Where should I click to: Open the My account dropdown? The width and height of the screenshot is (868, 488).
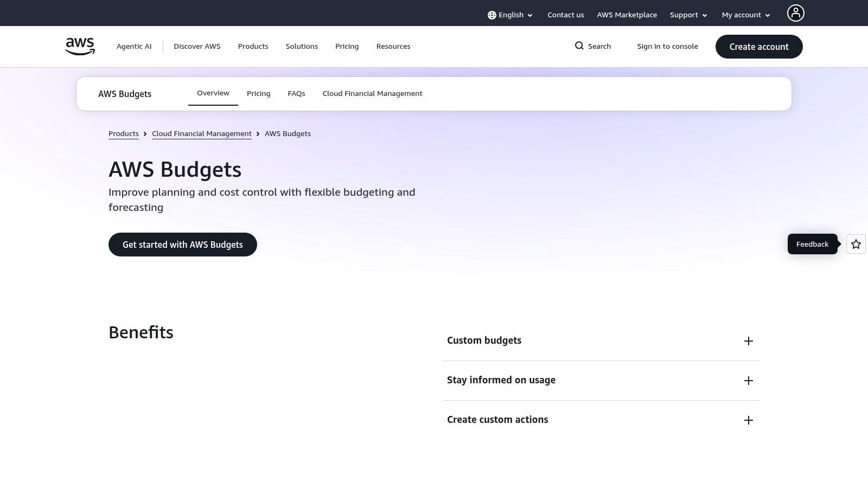pyautogui.click(x=745, y=15)
